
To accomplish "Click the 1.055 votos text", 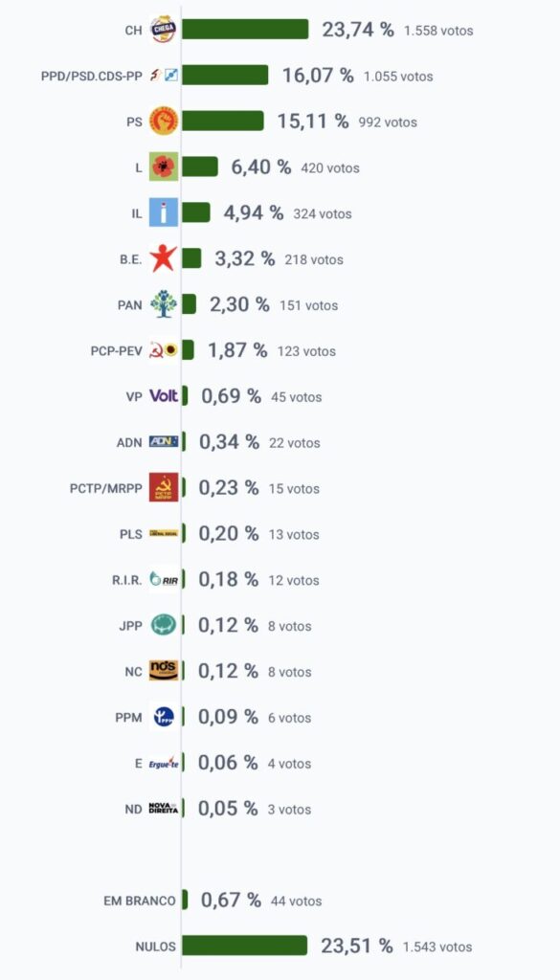I will click(x=398, y=77).
